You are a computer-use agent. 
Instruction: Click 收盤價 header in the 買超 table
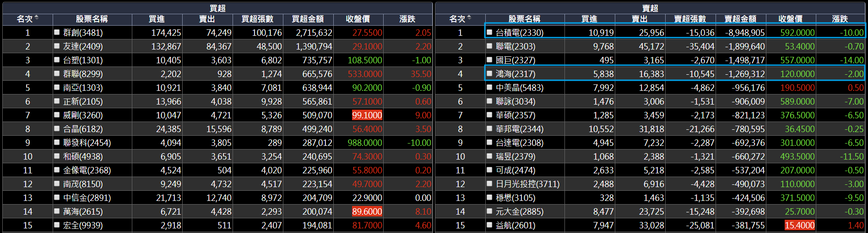[x=358, y=19]
